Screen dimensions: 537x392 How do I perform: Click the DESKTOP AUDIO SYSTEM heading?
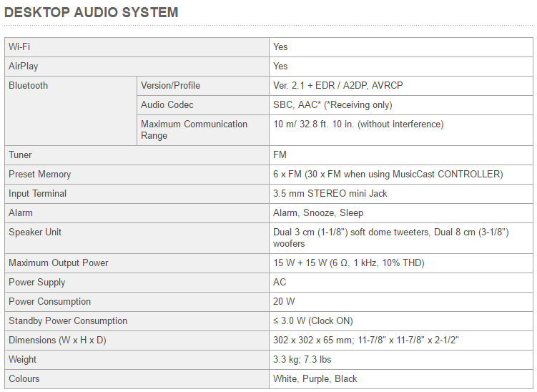click(91, 12)
